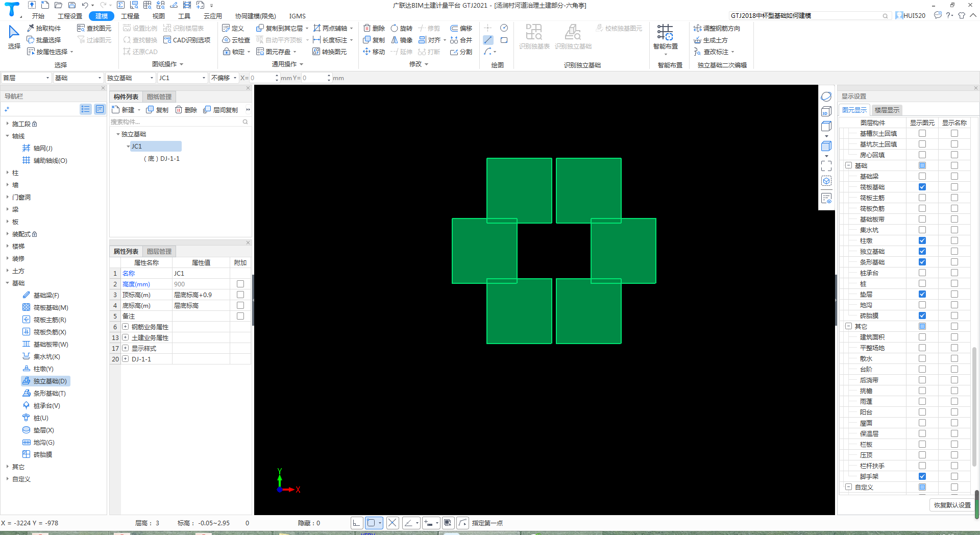980x535 pixels.
Task: Select the 复制 copy tool in ribbon
Action: [374, 40]
